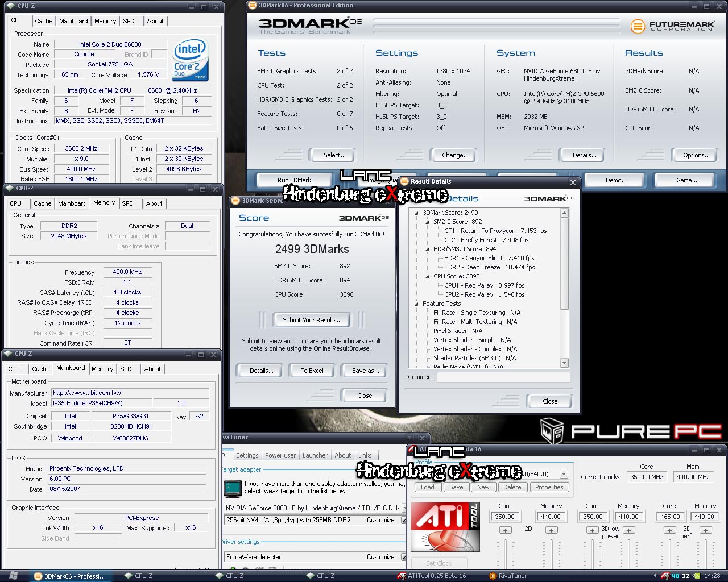Select HDR2 - Deep Freeze result row
This screenshot has width=728, height=582.
pyautogui.click(x=489, y=268)
